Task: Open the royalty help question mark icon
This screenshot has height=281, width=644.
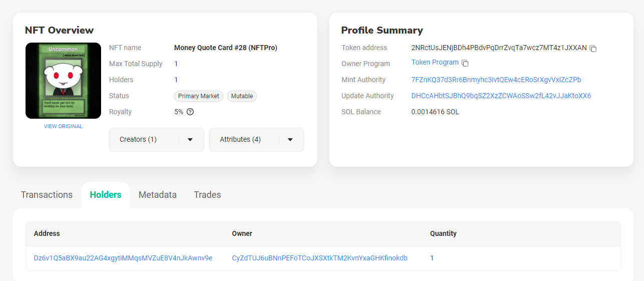Action: (190, 112)
